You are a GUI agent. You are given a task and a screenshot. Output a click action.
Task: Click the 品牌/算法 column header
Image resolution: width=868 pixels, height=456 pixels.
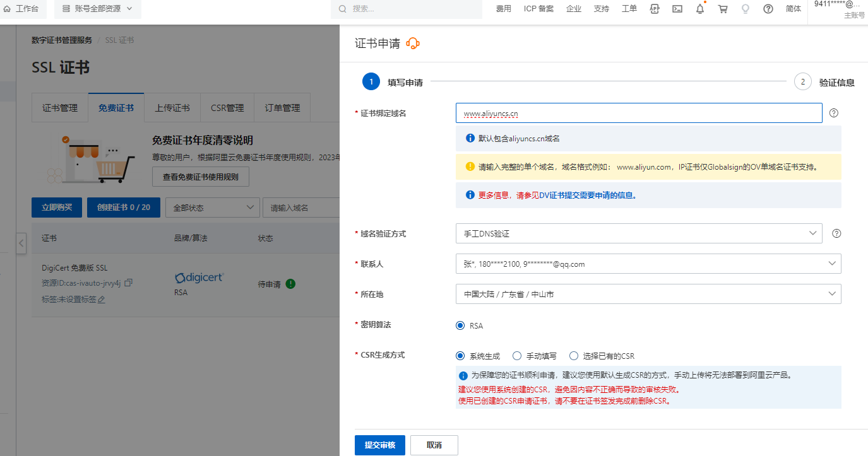[191, 238]
